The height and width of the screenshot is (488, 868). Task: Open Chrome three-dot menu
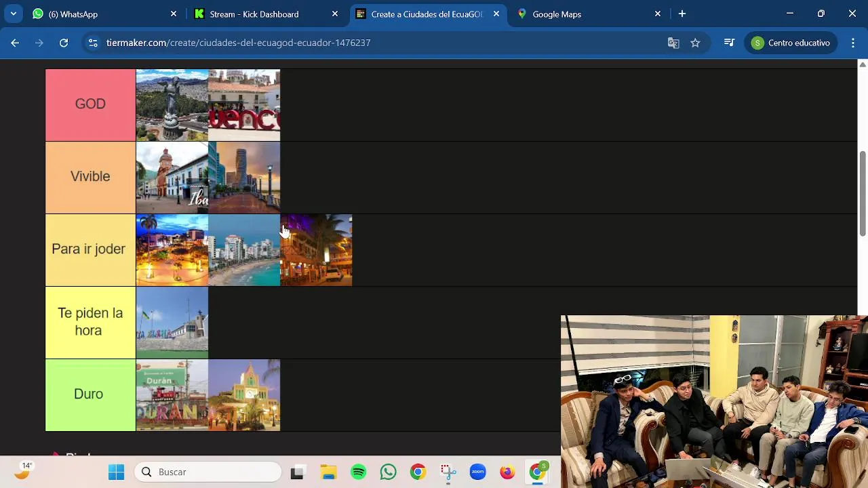pos(853,43)
